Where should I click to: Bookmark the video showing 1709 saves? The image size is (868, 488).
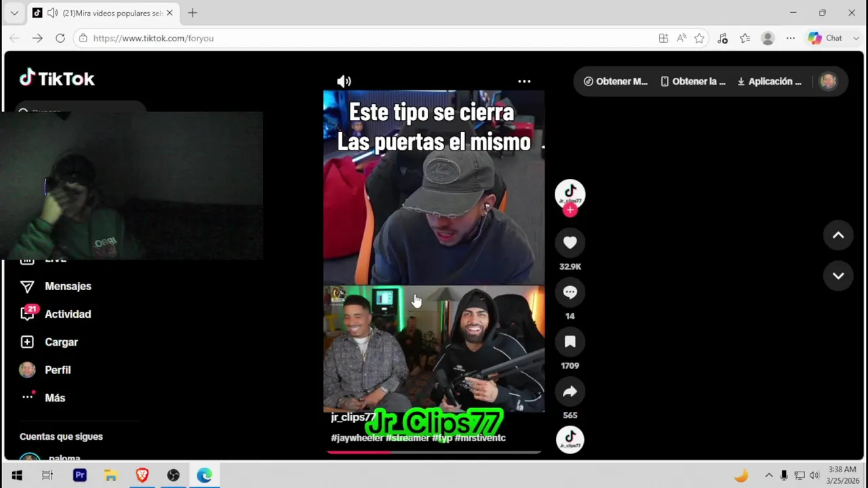570,342
